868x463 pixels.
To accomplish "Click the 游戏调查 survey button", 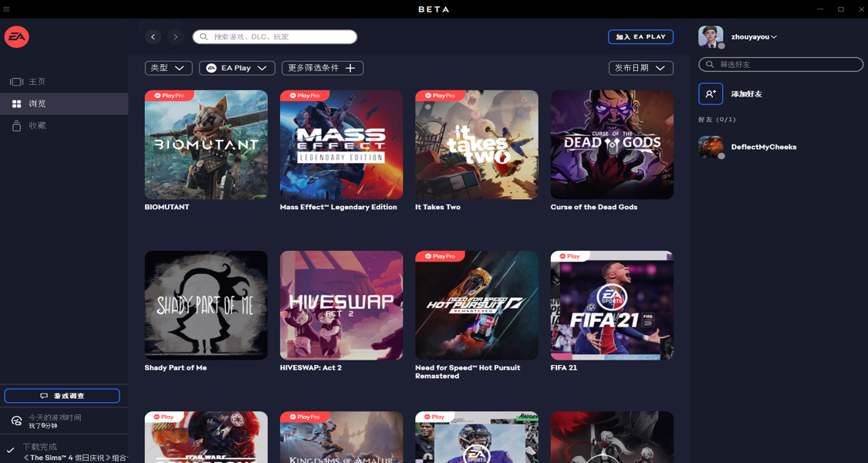I will pyautogui.click(x=62, y=396).
